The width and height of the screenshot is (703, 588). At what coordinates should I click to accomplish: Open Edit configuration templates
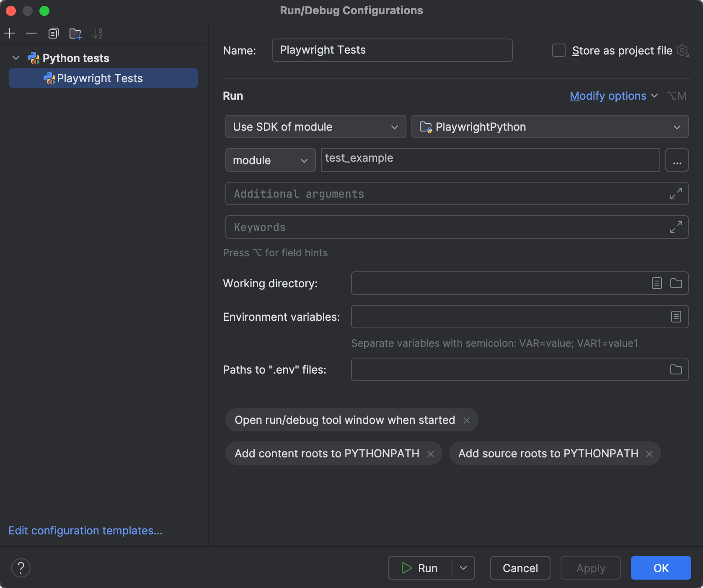click(85, 530)
